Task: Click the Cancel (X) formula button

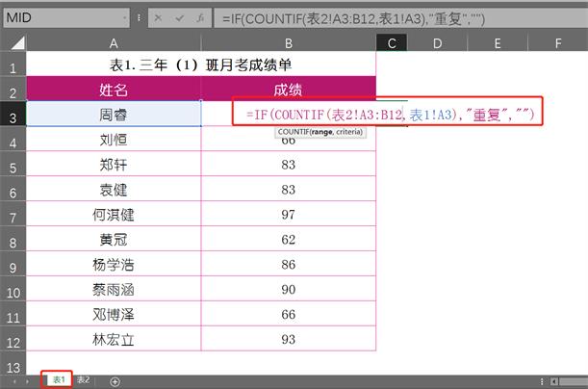Action: [157, 19]
